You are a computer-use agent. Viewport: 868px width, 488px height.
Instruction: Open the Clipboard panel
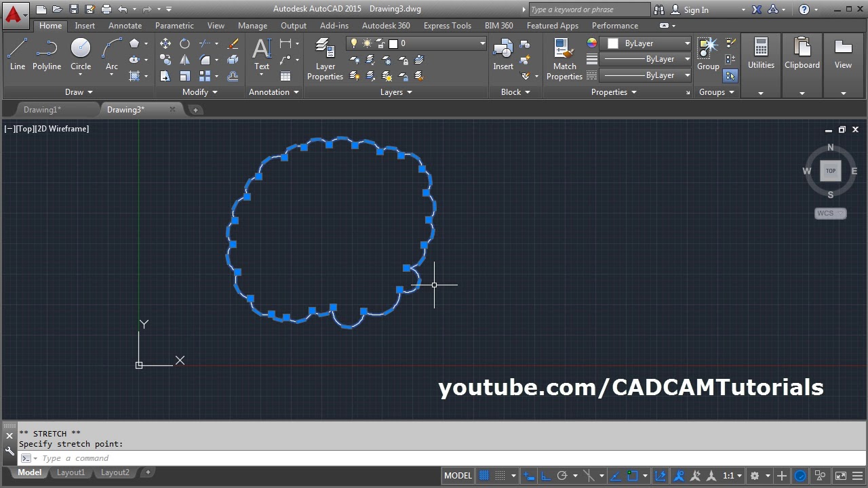tap(802, 64)
